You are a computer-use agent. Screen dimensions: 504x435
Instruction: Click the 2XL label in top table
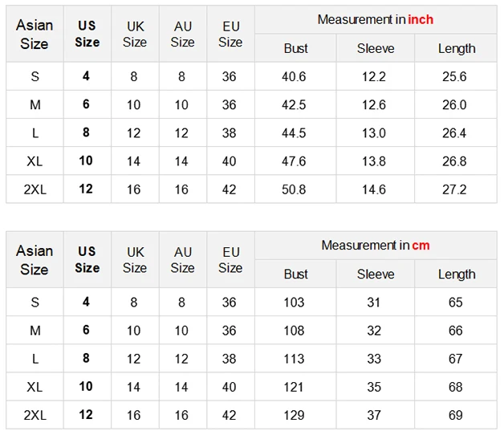click(x=35, y=189)
